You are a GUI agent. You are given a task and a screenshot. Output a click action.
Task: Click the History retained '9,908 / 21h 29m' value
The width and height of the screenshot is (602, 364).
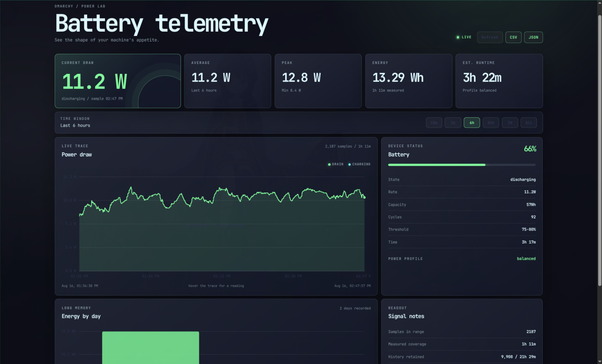click(518, 357)
